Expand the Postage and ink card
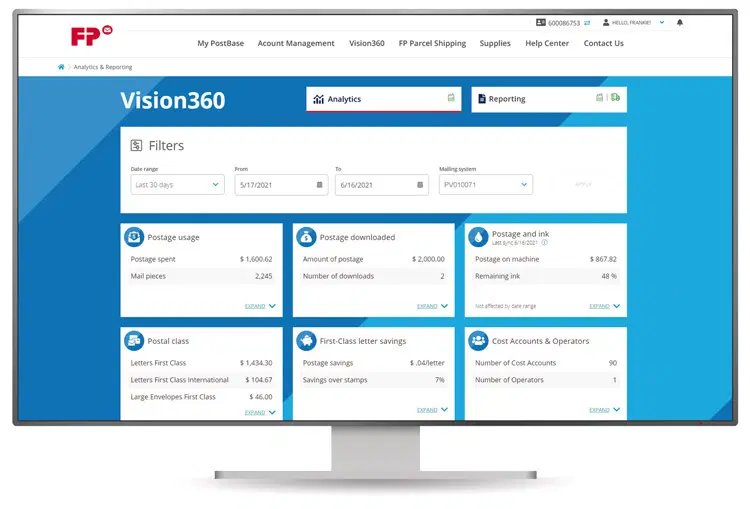Viewport: 750px width, 509px height. point(605,306)
